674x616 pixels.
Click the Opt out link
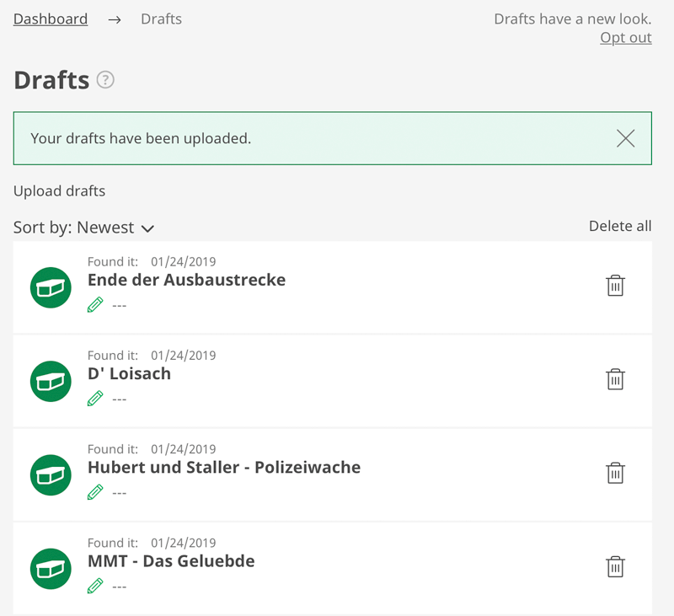point(625,38)
